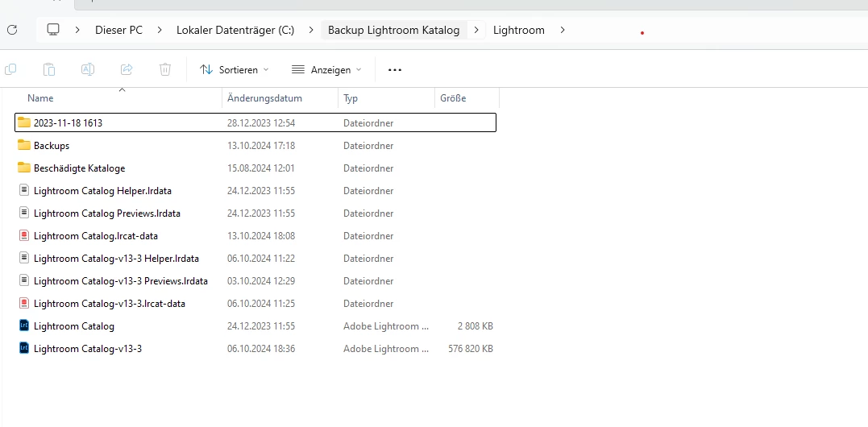
Task: Click icon of Lightroom Catalog Helper.lrdata
Action: 24,190
